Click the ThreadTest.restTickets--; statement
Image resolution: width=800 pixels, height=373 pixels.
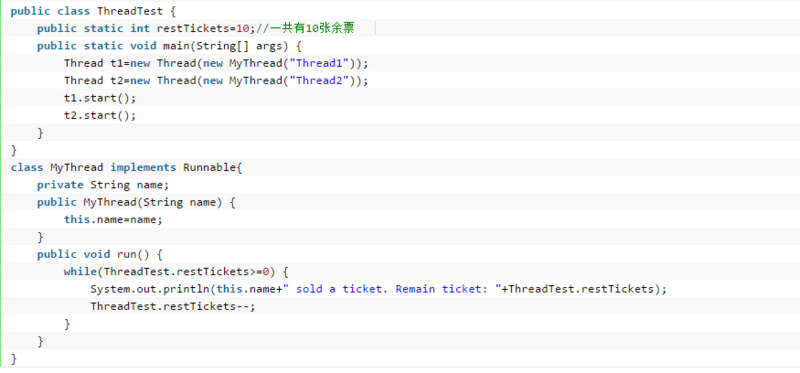172,306
